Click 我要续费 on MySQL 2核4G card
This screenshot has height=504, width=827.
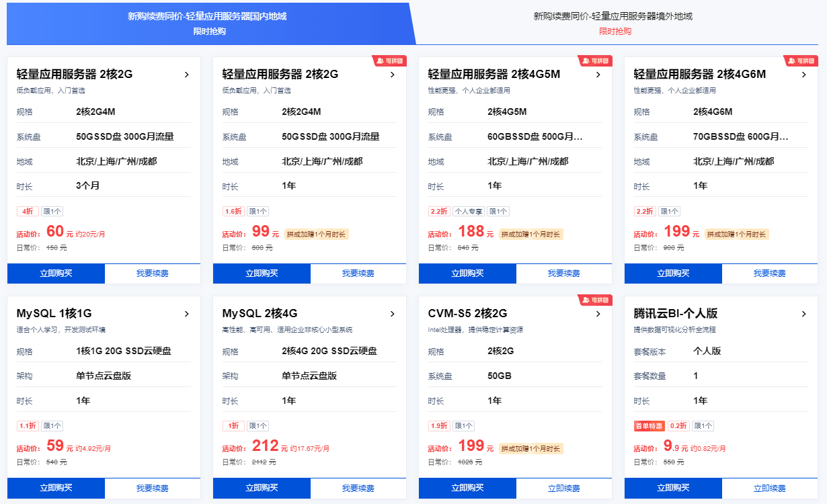point(358,488)
